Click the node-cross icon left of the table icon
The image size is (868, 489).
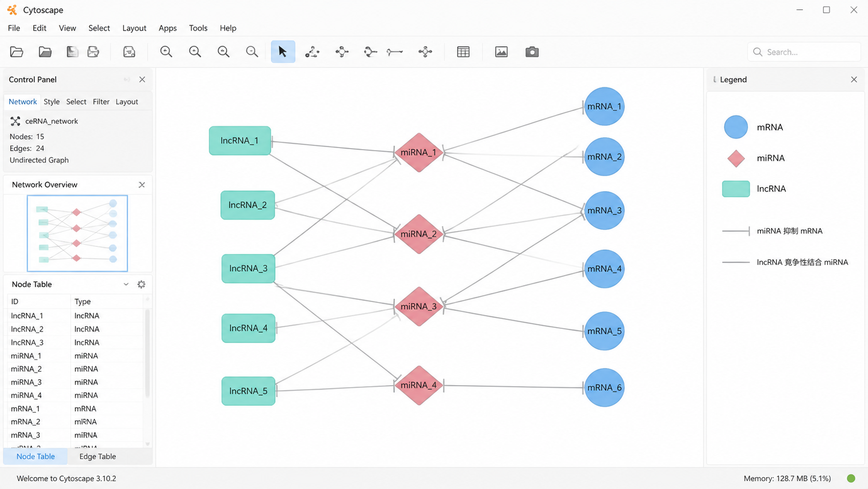(425, 52)
